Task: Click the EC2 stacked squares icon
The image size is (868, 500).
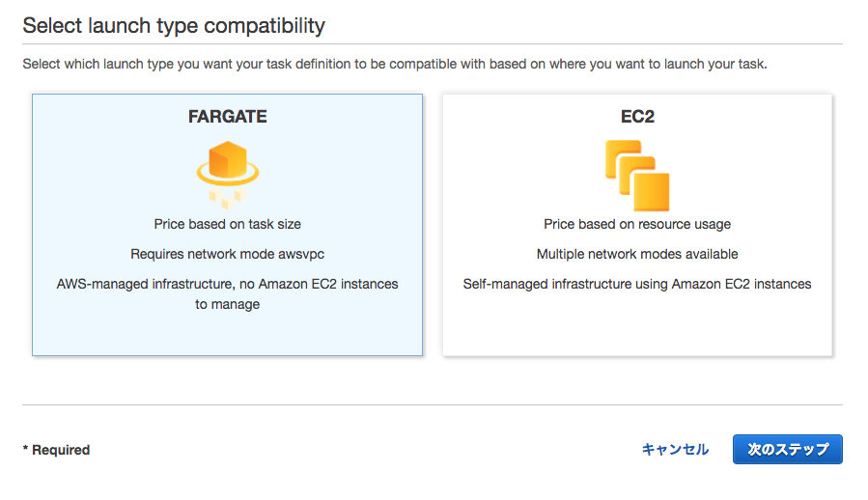Action: (637, 176)
